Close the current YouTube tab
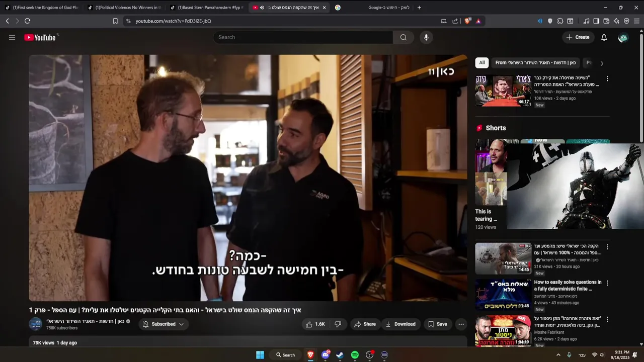 (x=324, y=8)
